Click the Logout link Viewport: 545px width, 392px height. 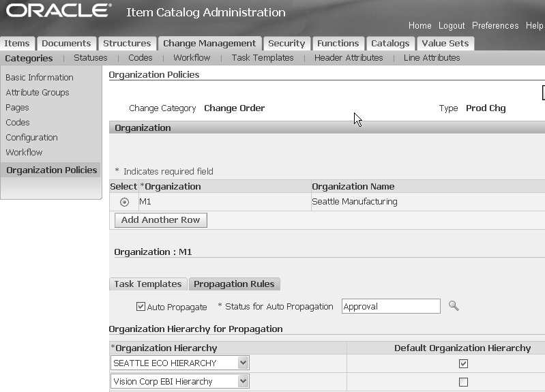[x=452, y=26]
